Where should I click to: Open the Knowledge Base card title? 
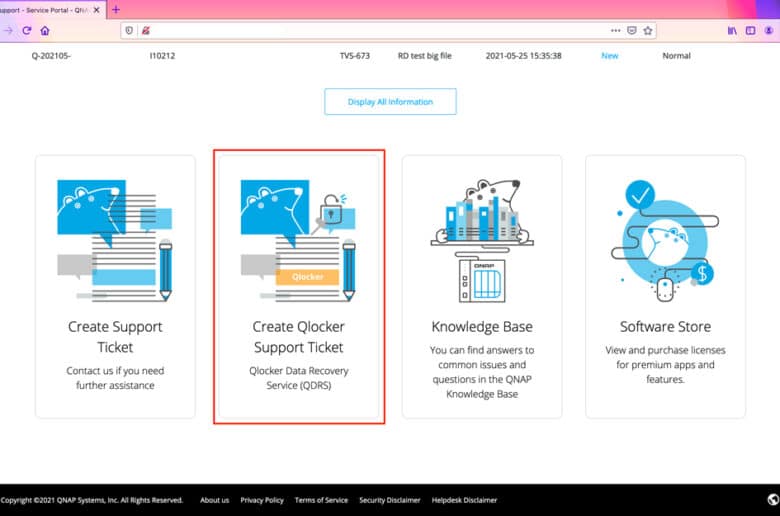(482, 326)
